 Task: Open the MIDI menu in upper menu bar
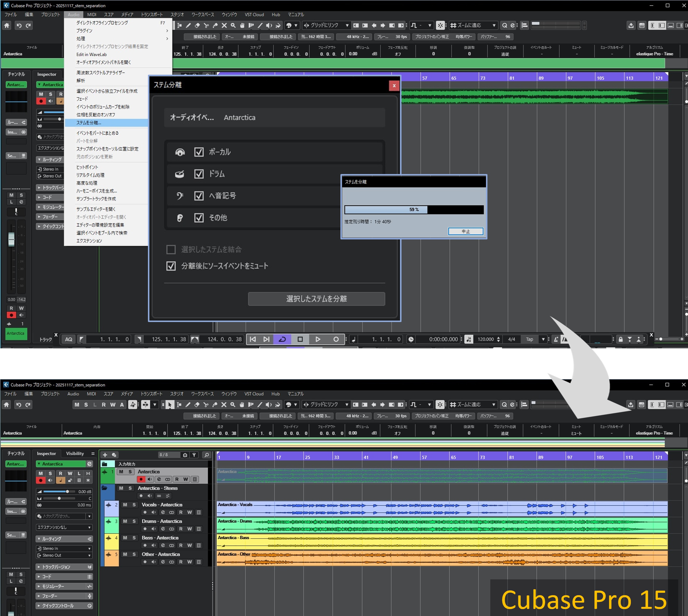coord(92,15)
